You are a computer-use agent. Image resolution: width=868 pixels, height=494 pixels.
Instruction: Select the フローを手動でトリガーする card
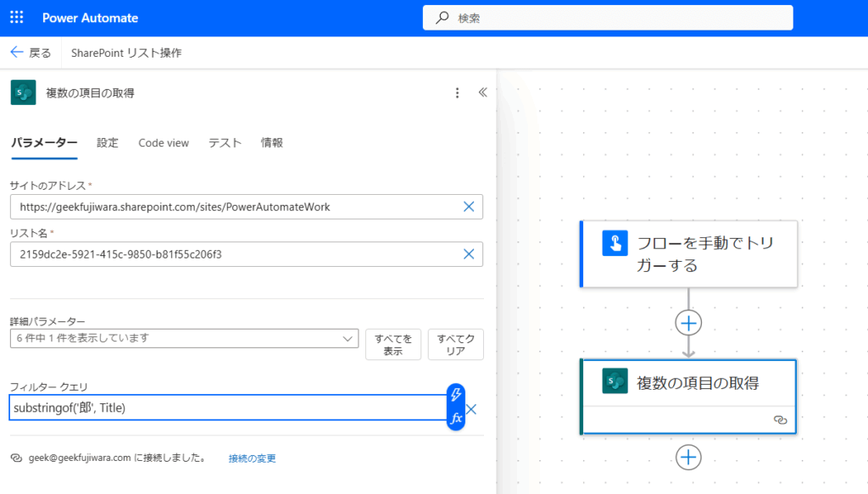pyautogui.click(x=688, y=254)
